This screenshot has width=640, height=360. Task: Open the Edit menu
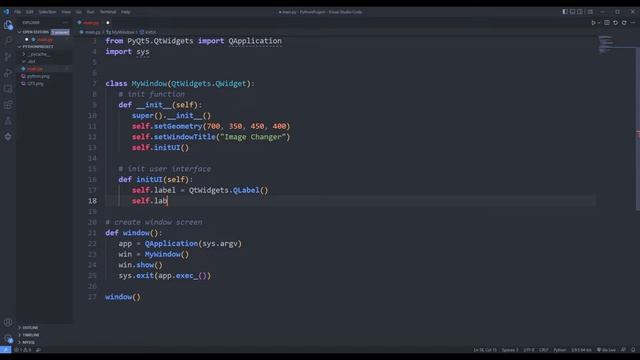coord(30,12)
